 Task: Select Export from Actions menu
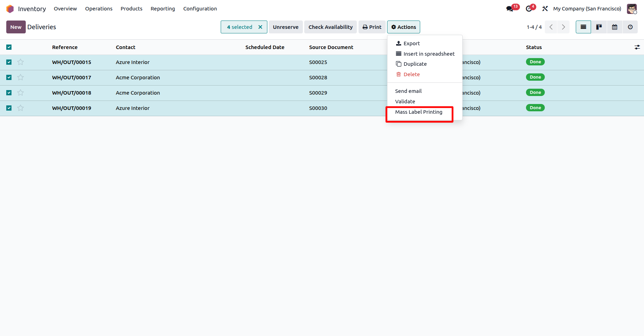[x=411, y=43]
